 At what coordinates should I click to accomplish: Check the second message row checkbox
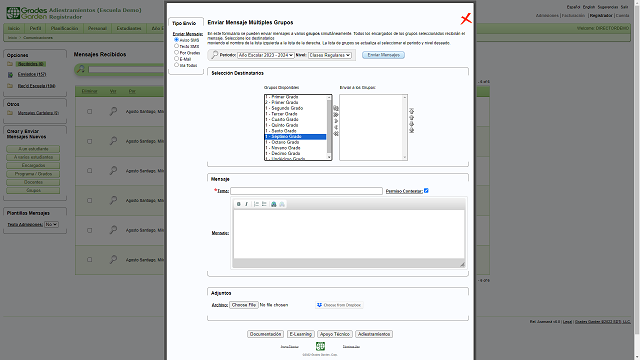pyautogui.click(x=89, y=141)
